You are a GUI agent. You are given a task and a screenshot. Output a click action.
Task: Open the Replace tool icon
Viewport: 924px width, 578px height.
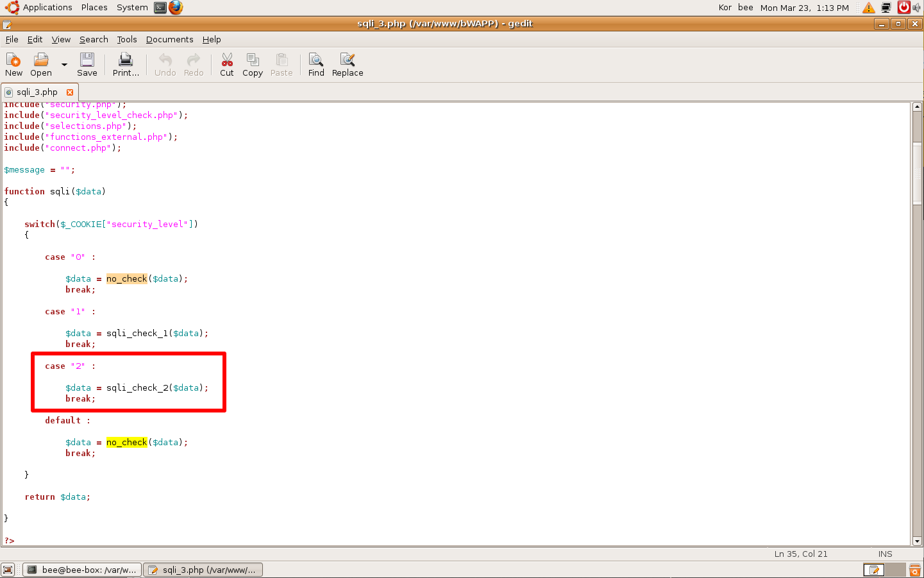coord(348,65)
